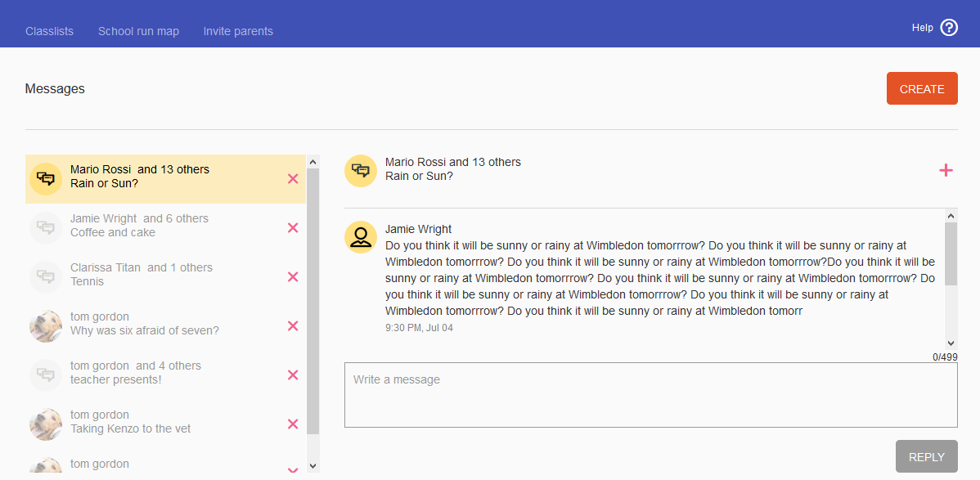Click the group chat icon in conversation header
The image size is (980, 480).
click(x=361, y=171)
